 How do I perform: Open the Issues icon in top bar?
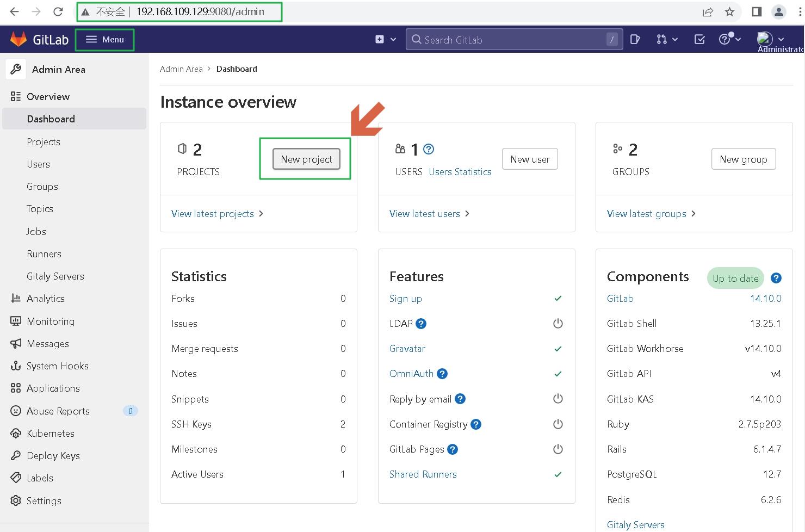point(635,39)
